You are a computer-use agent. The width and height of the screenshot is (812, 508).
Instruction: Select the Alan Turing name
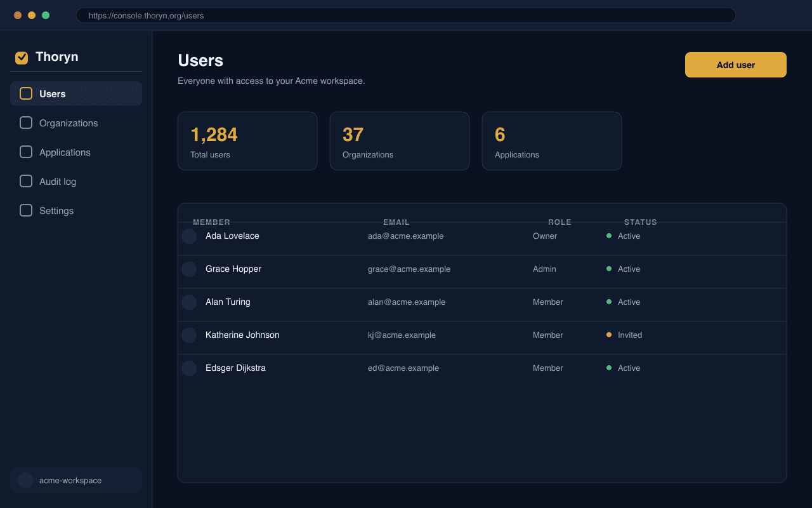coord(228,302)
